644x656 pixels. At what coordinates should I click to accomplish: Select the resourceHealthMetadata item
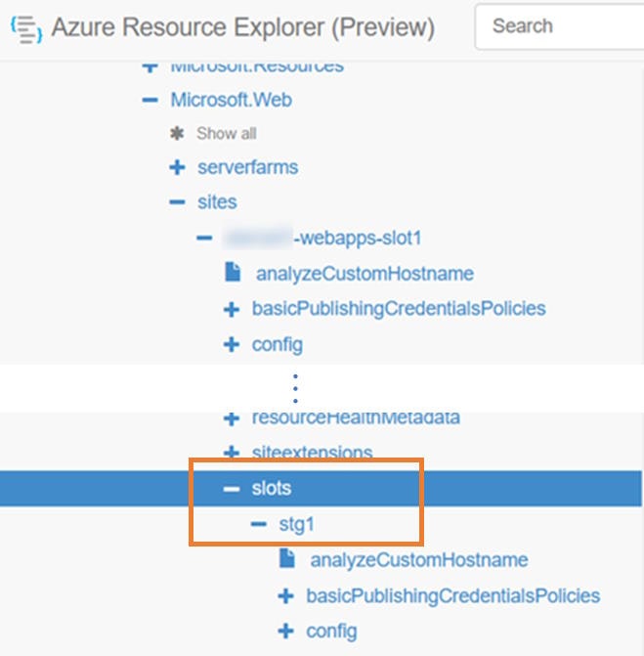click(x=356, y=417)
